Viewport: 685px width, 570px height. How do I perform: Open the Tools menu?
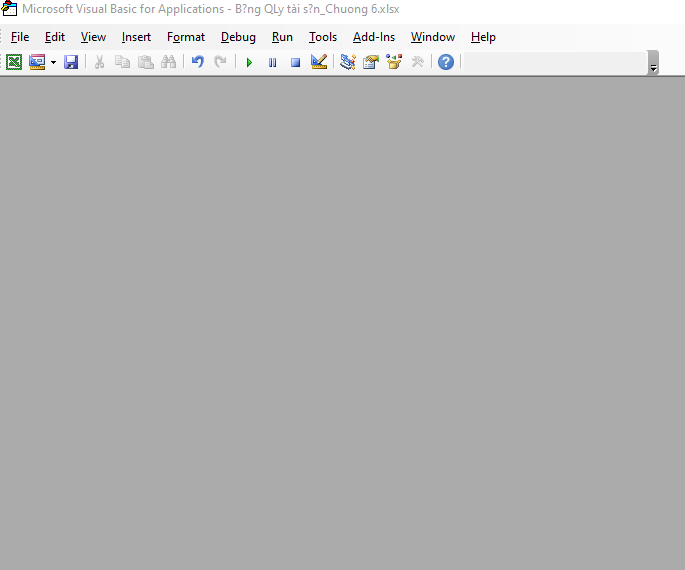[x=323, y=37]
